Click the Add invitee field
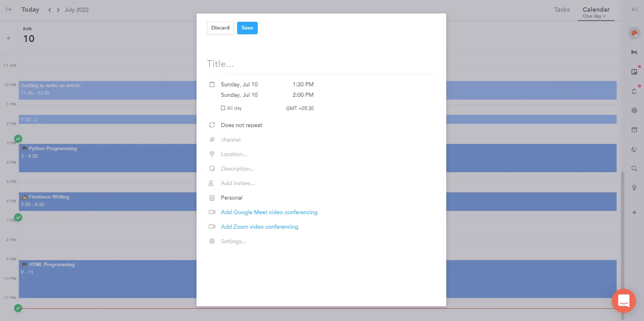The height and width of the screenshot is (321, 644). pyautogui.click(x=238, y=183)
